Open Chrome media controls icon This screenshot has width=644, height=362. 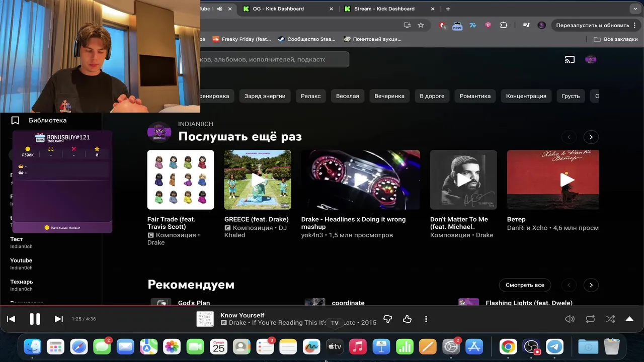[x=526, y=25]
